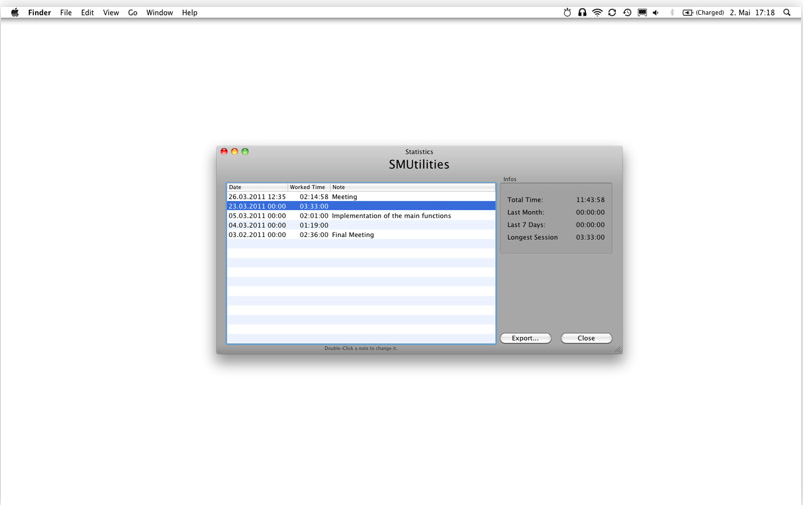This screenshot has width=803, height=505.
Task: Click the Last Month label
Action: pos(525,212)
